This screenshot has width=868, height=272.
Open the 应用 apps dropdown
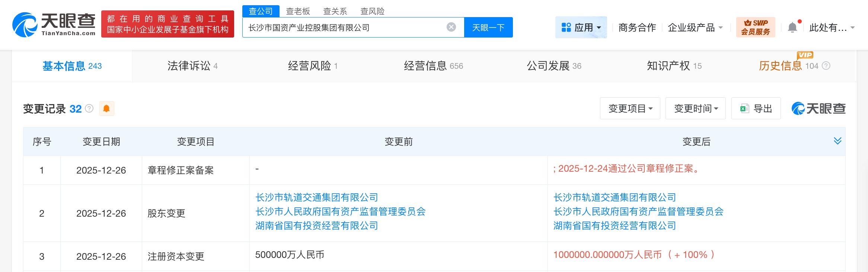(581, 27)
